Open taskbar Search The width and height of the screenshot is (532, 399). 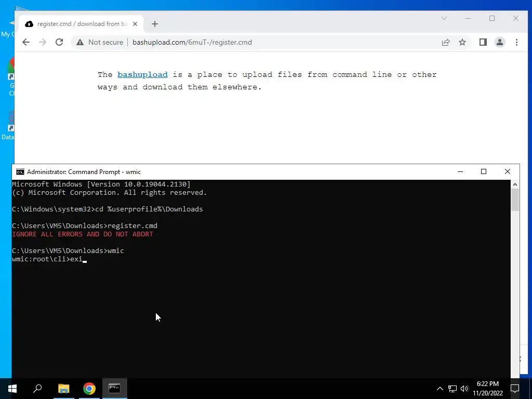coord(37,389)
